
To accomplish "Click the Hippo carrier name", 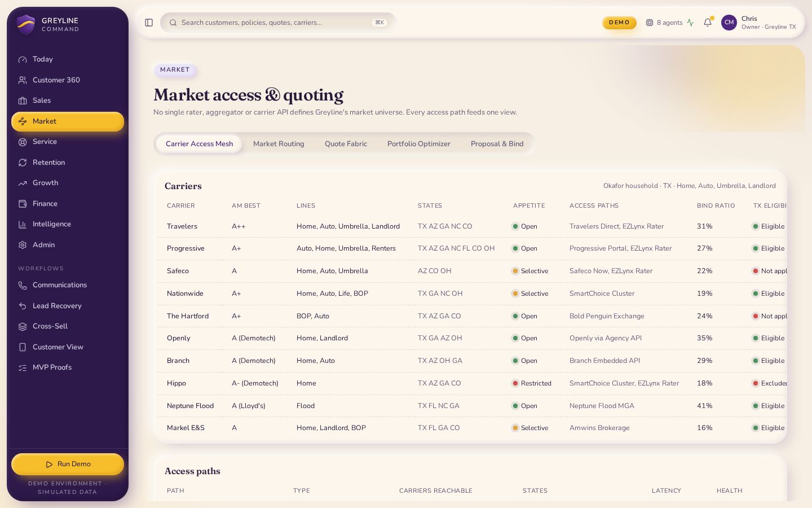I will (x=176, y=383).
